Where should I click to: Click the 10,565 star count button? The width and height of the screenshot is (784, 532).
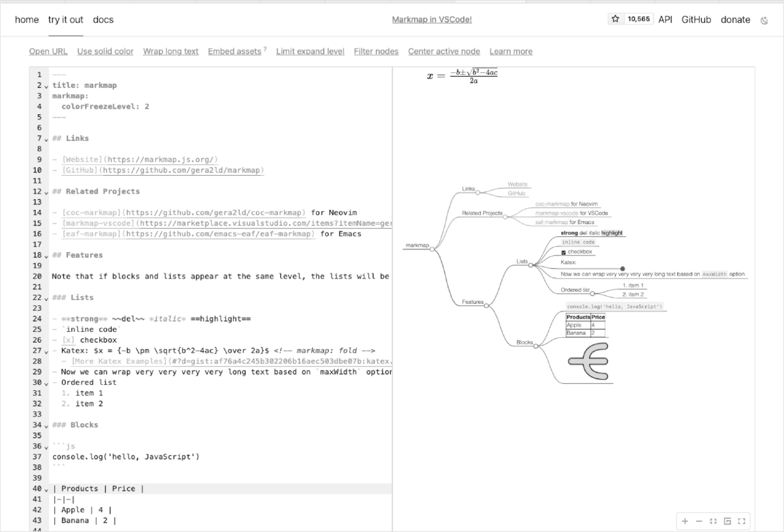[638, 20]
